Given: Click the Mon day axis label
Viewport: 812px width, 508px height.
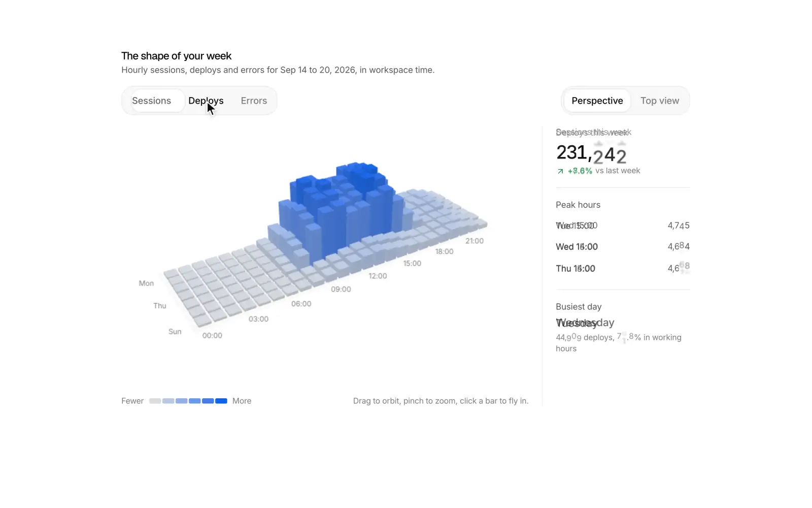Looking at the screenshot, I should (x=146, y=283).
